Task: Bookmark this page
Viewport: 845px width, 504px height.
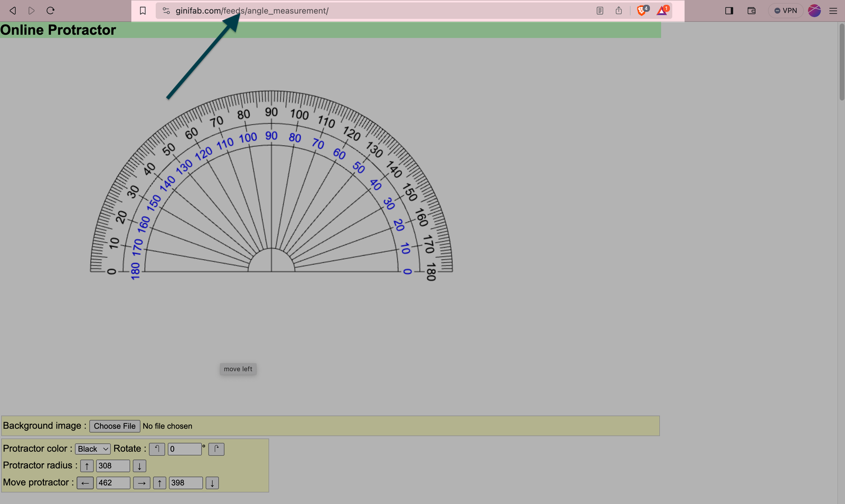Action: coord(143,11)
